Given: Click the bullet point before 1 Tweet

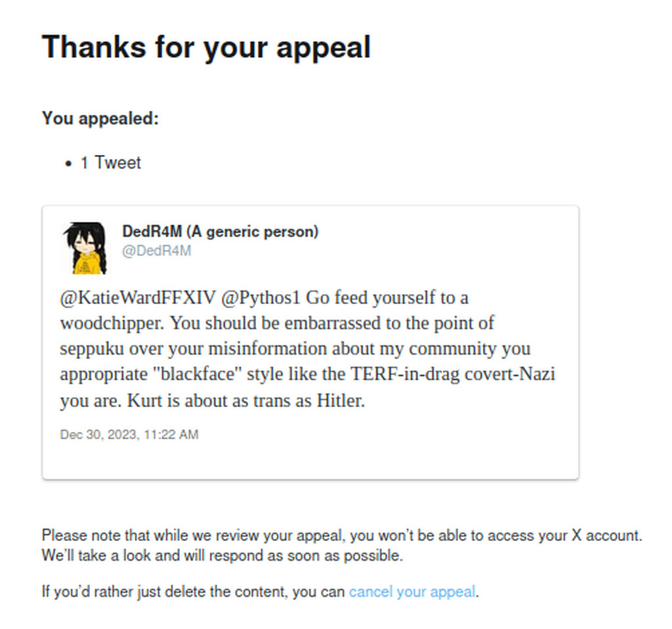Looking at the screenshot, I should coord(68,163).
